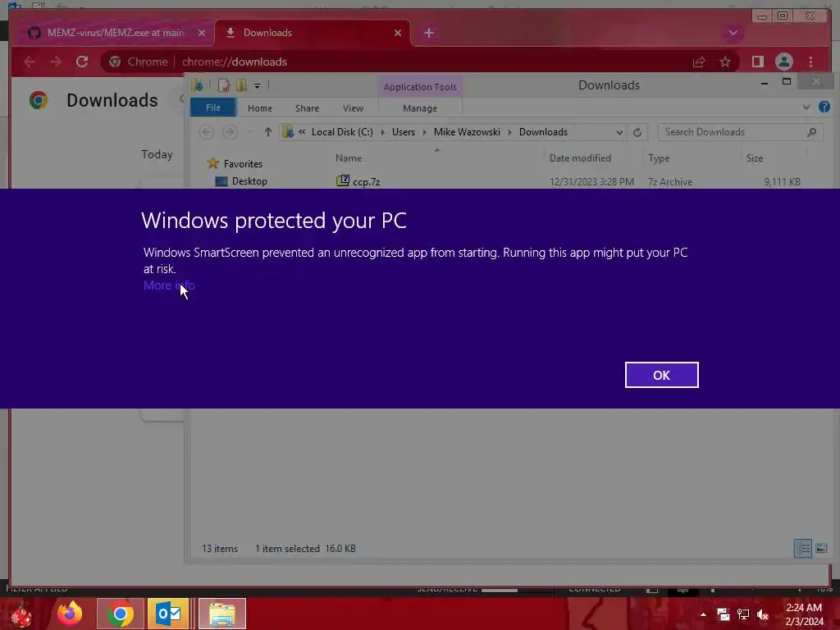The height and width of the screenshot is (630, 840).
Task: Reload the Chrome page
Action: click(x=81, y=62)
